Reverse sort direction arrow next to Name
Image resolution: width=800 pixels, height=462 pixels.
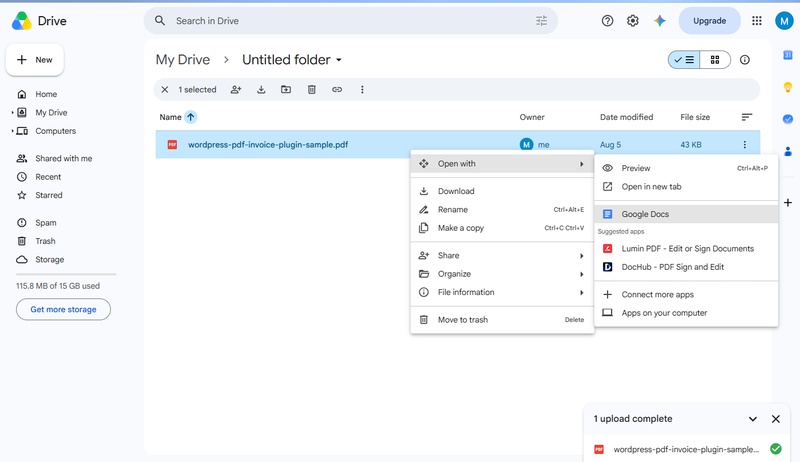tap(190, 117)
